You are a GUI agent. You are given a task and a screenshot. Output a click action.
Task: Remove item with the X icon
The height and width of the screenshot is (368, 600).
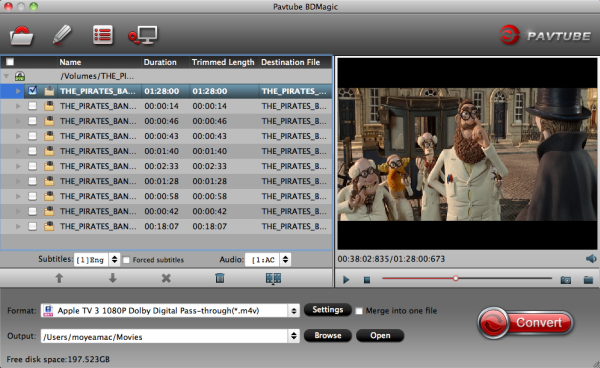coord(166,278)
